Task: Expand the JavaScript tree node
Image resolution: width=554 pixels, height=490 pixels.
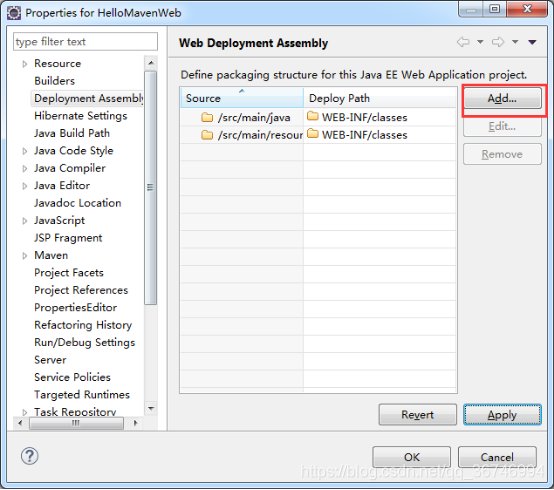Action: pyautogui.click(x=25, y=221)
